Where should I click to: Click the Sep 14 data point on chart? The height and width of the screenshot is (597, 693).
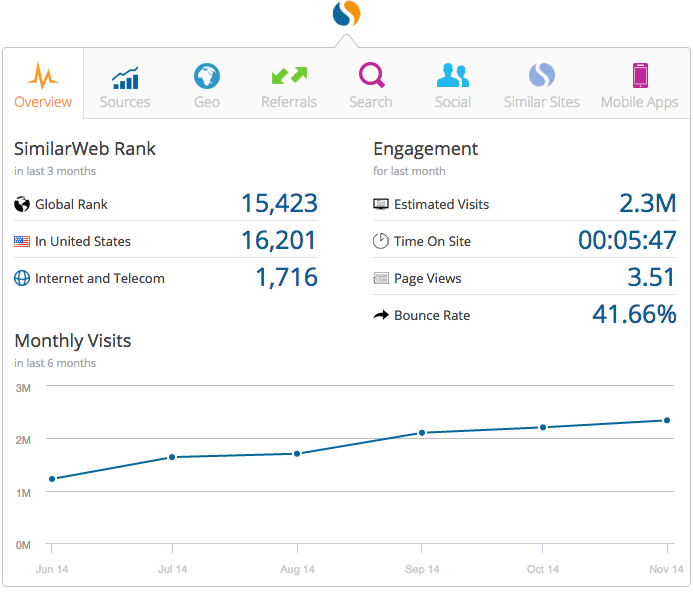(x=422, y=433)
